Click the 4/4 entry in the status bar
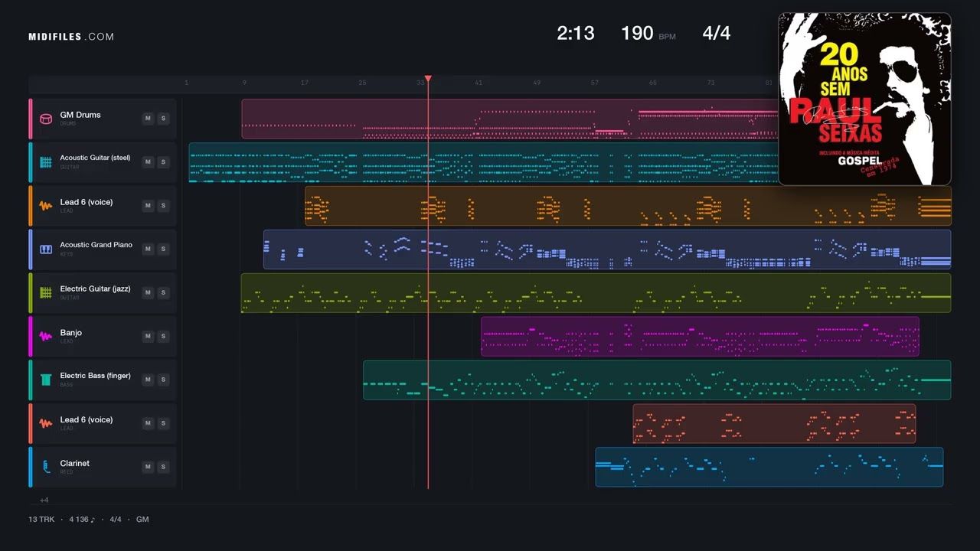 (x=116, y=520)
